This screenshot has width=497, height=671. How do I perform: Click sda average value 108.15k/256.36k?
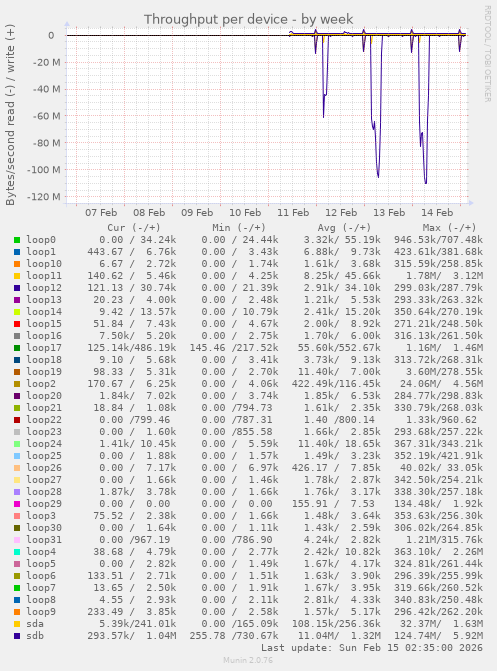pos(336,624)
